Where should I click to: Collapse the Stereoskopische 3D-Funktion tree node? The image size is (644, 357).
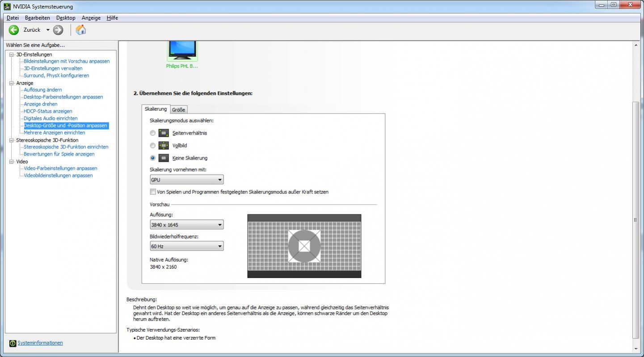12,140
